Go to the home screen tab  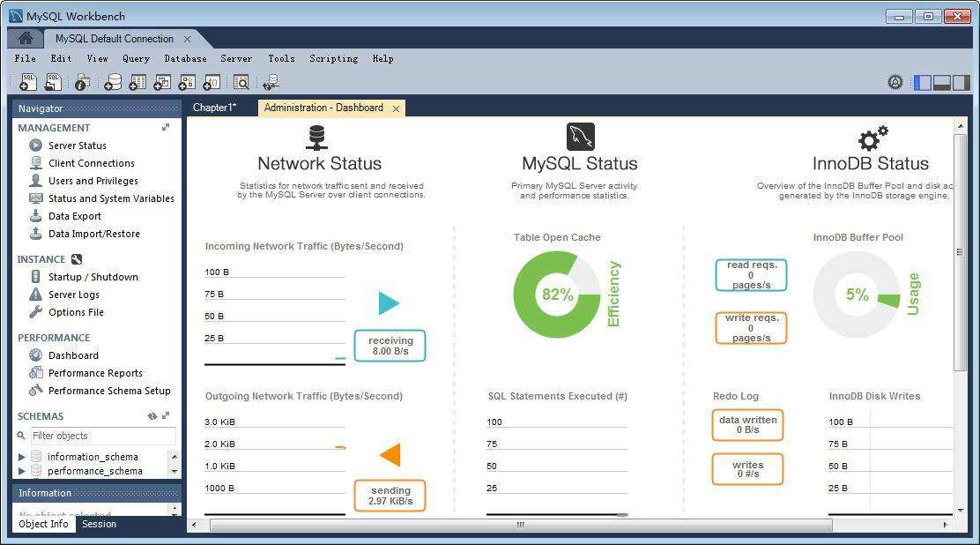26,38
